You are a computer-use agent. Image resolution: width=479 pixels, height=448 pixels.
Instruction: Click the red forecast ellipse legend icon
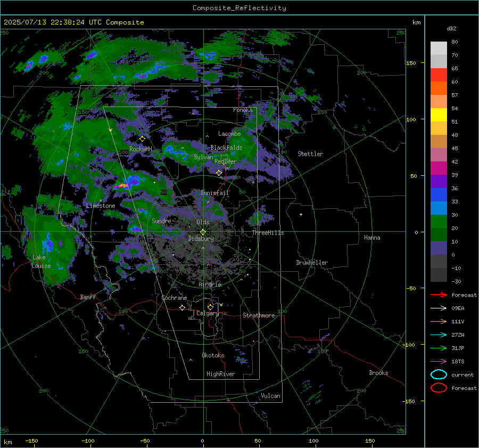(439, 388)
